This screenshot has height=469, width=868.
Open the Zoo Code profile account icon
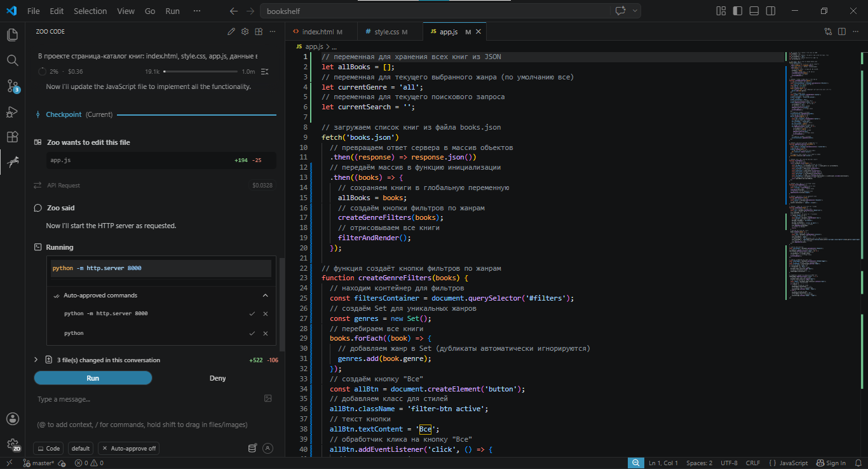coord(268,448)
